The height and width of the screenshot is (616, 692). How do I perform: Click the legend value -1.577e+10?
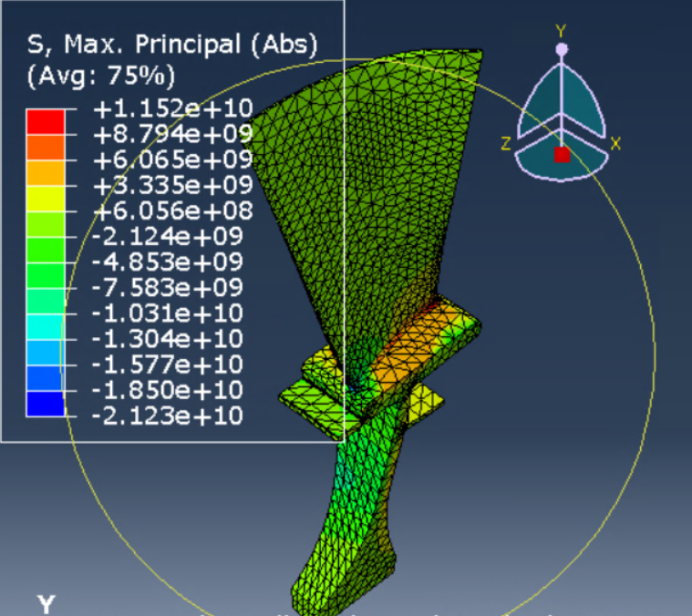(x=167, y=364)
